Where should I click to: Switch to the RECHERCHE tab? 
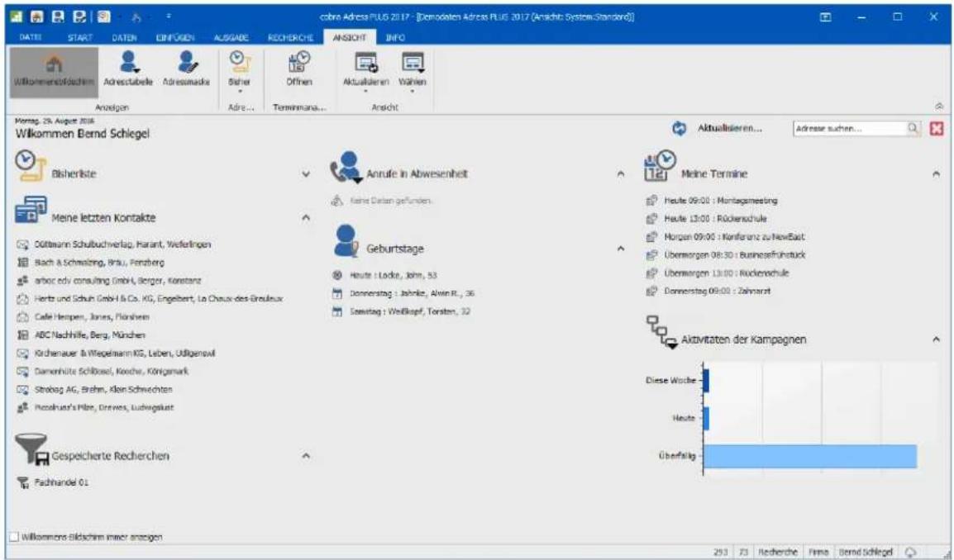(x=290, y=38)
